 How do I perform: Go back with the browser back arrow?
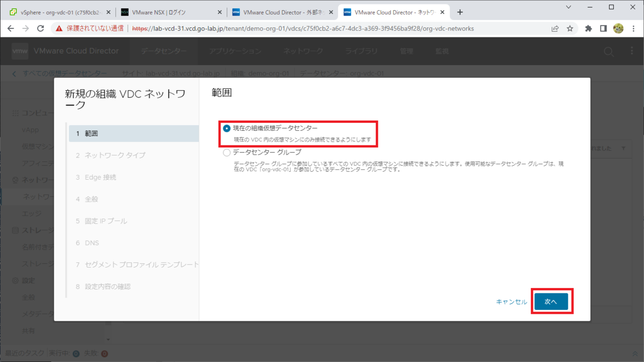coord(11,28)
